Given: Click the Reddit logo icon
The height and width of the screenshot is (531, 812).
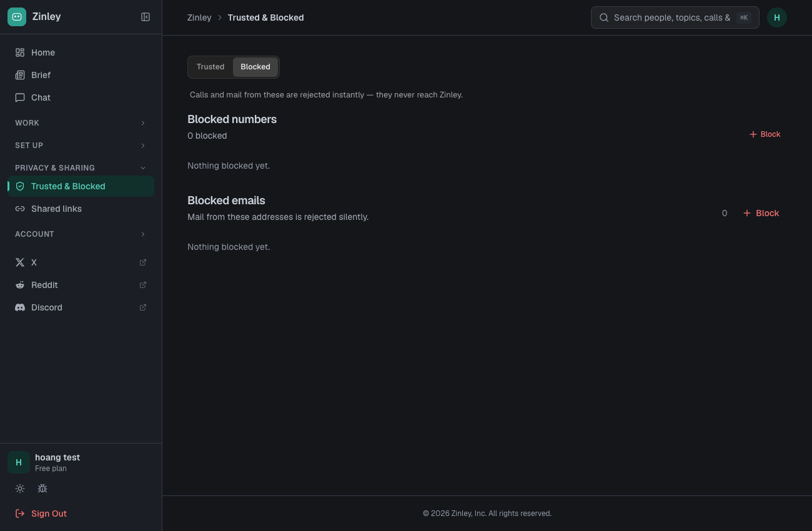Looking at the screenshot, I should coord(20,285).
